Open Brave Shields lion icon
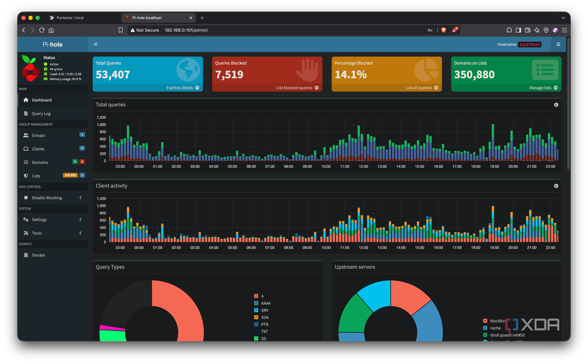 [444, 30]
